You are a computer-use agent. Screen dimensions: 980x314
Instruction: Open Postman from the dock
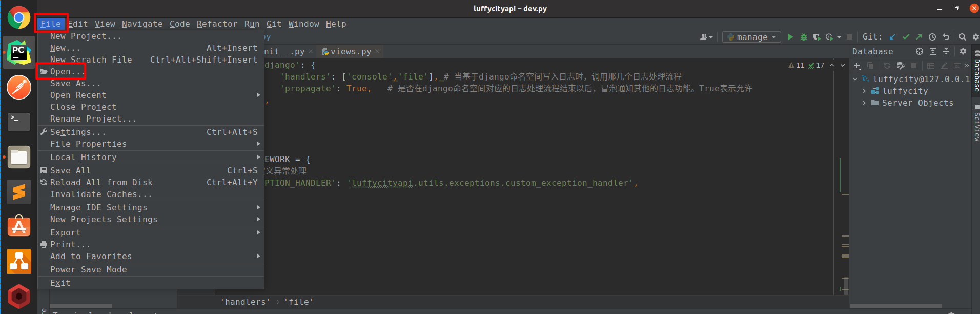click(19, 87)
